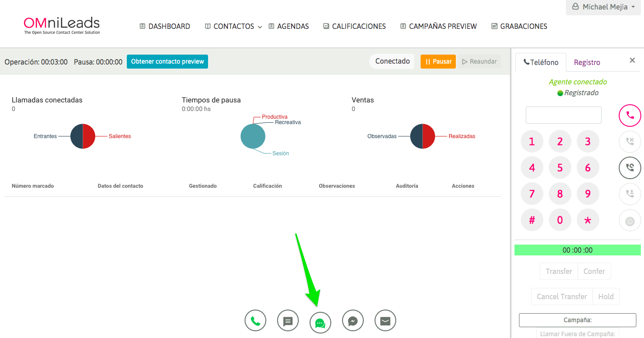Click the phone number input field
Viewport: 644px width, 338px height.
tap(563, 115)
